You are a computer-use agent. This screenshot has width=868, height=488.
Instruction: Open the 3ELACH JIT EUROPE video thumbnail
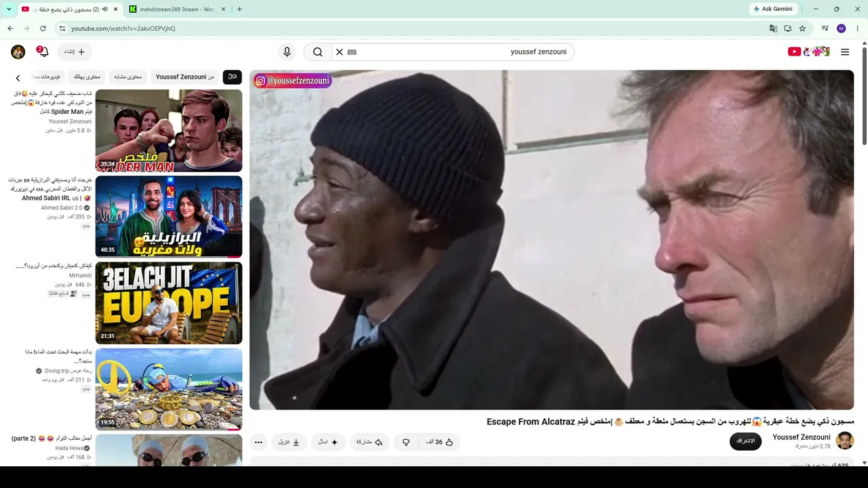169,303
